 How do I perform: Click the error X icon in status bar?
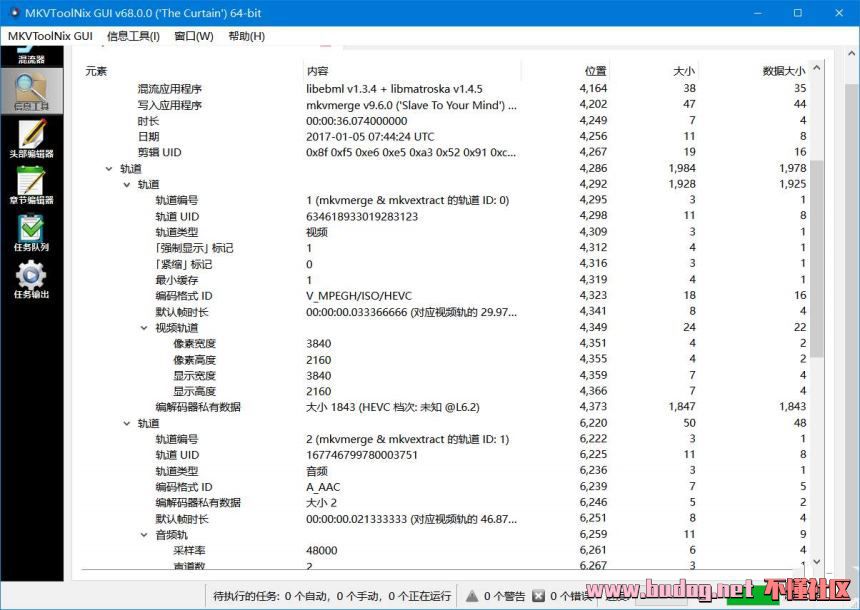[x=539, y=596]
